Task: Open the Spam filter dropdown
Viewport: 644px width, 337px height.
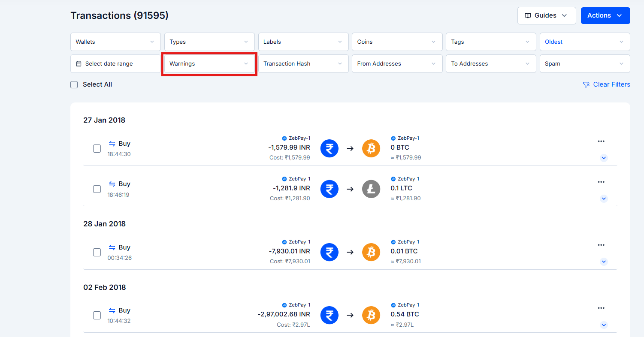Action: (x=585, y=63)
